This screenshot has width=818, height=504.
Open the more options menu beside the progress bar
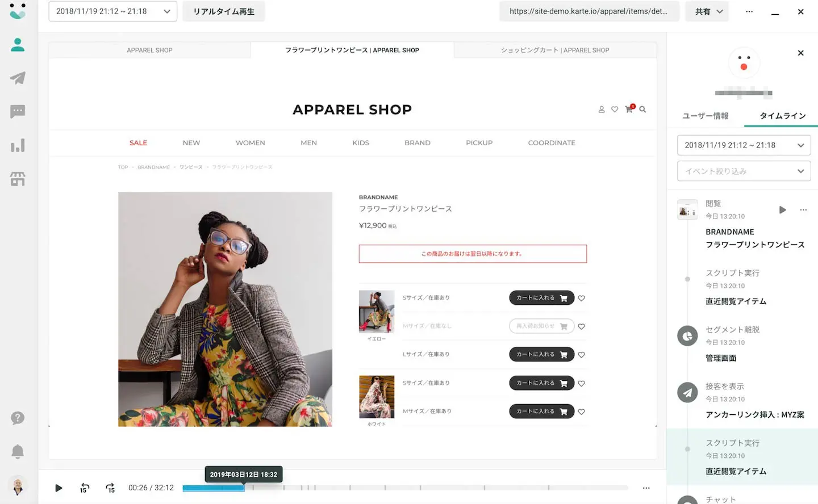tap(646, 488)
